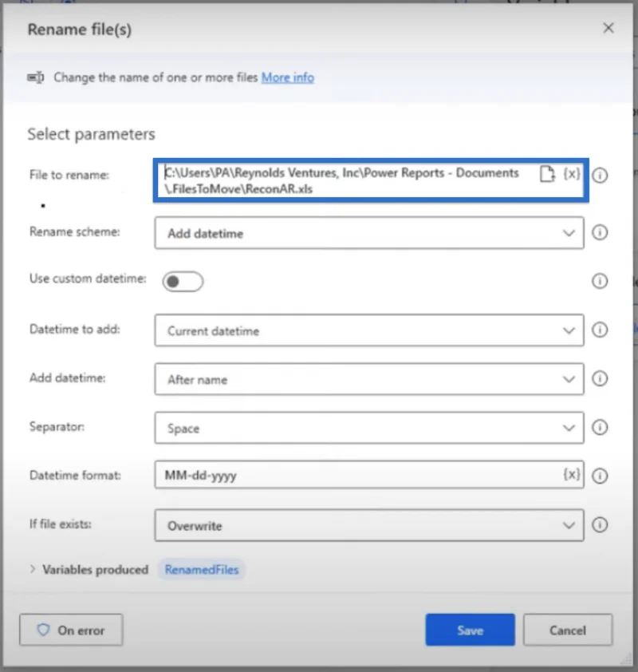Click the Save button
Viewport: 638px width, 672px height.
pos(471,630)
